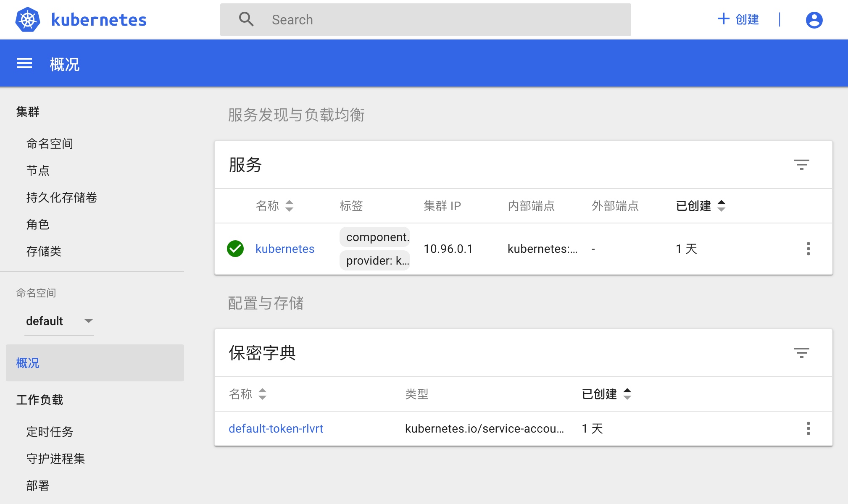
Task: Open the default-token-rlvrt secret link
Action: pyautogui.click(x=276, y=428)
